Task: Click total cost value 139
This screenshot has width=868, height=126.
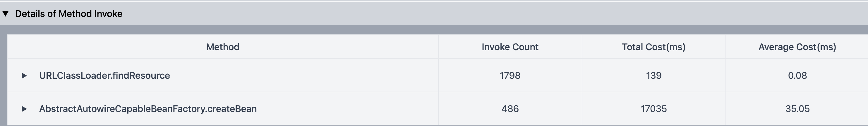Action: (x=653, y=76)
